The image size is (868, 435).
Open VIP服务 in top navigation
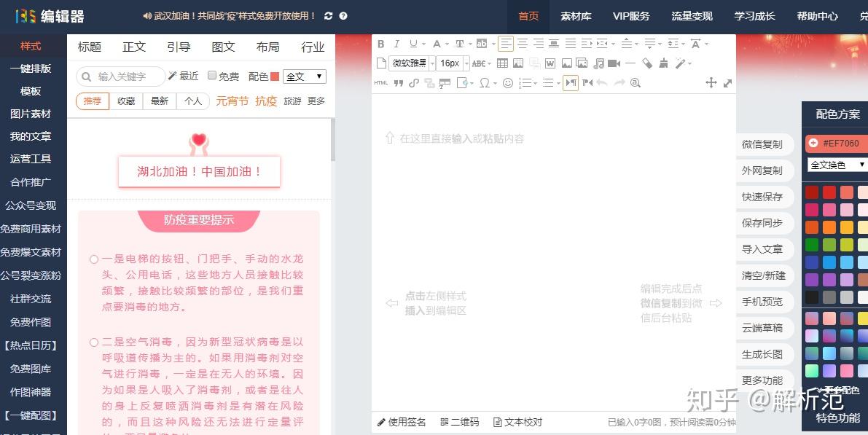pos(631,16)
